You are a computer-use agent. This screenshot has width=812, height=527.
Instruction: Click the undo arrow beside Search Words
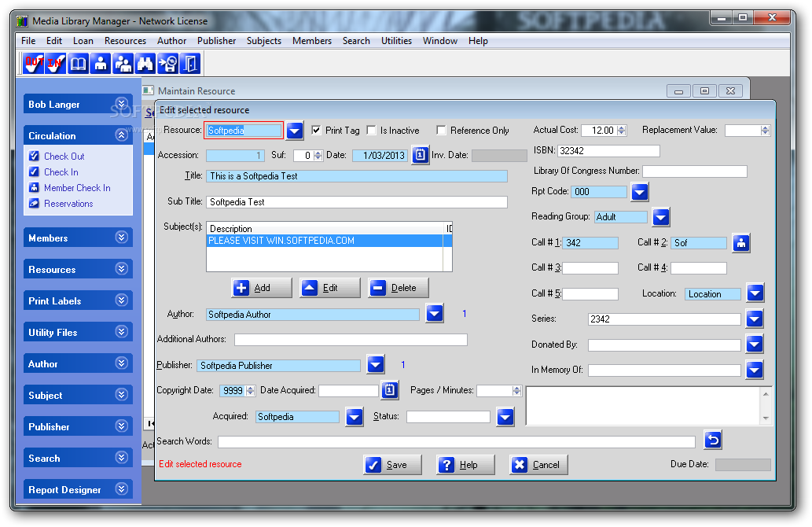click(713, 440)
